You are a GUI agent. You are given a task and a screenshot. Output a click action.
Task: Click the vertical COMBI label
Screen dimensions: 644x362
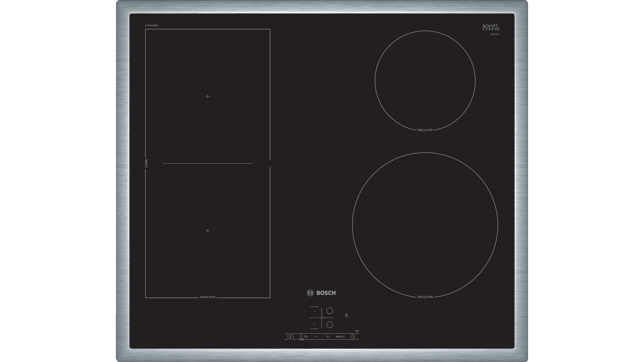click(147, 163)
